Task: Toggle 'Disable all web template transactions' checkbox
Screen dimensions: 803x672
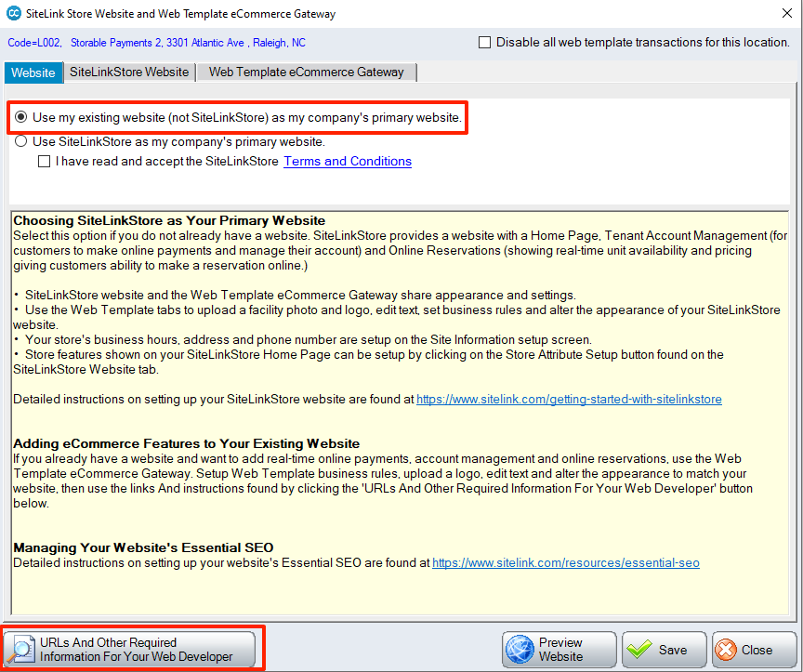Action: tap(484, 42)
